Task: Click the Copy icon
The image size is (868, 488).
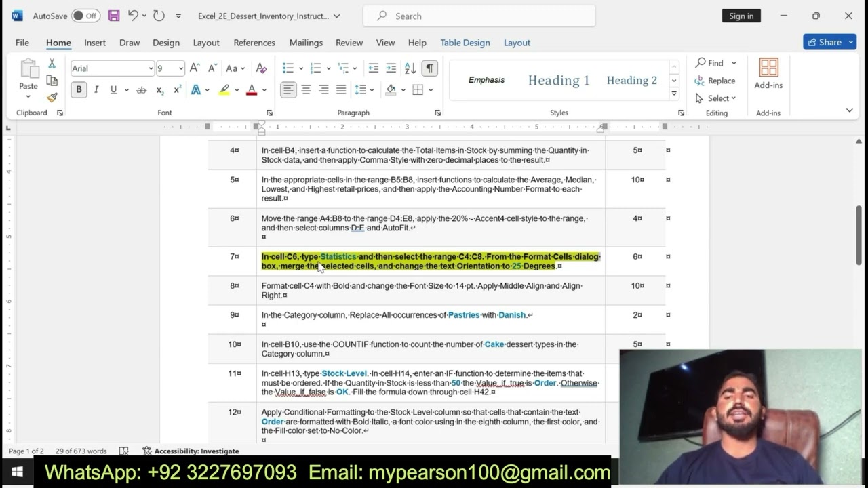Action: click(52, 81)
